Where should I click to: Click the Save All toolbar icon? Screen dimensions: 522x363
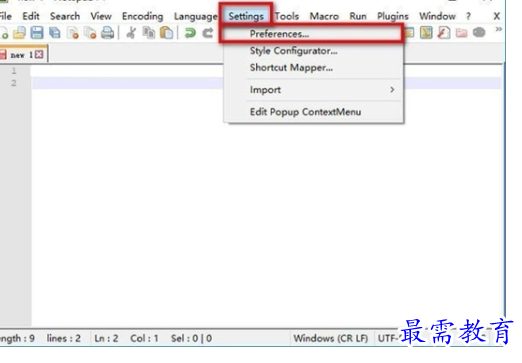(x=55, y=33)
